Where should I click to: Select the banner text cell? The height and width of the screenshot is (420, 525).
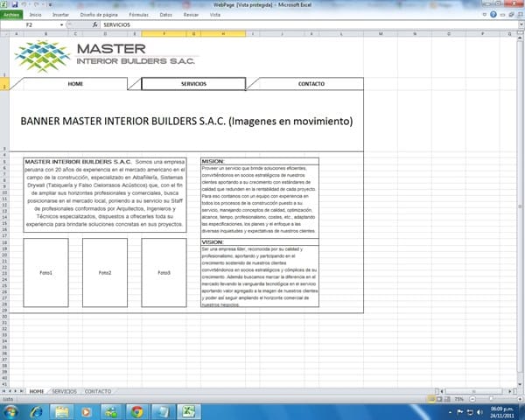186,121
